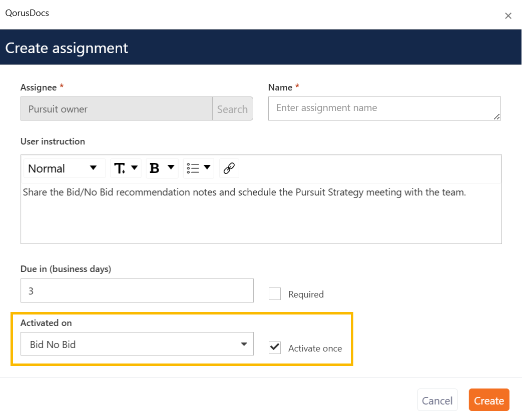Click the Create button
The width and height of the screenshot is (522, 420).
488,400
